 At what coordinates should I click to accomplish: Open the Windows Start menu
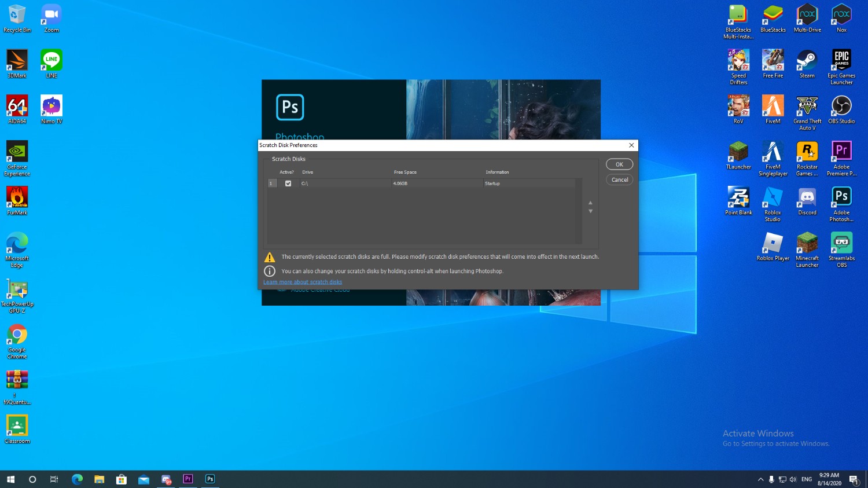[10, 479]
